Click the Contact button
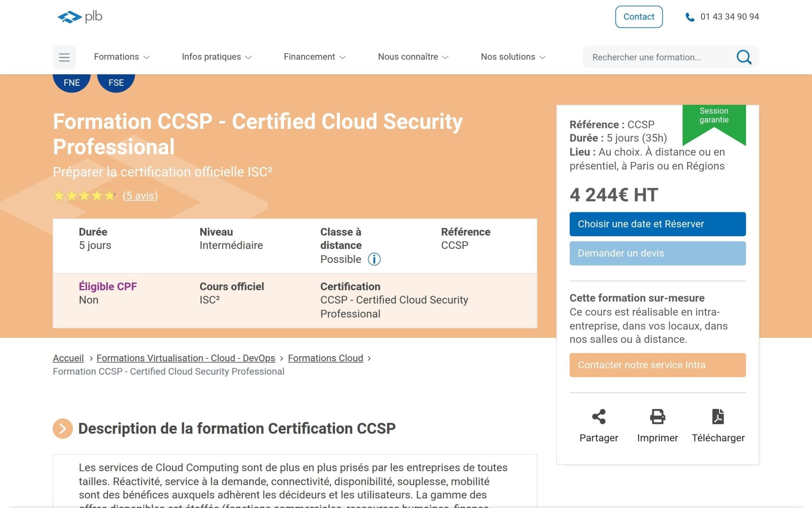This screenshot has width=812, height=508. pyautogui.click(x=639, y=17)
